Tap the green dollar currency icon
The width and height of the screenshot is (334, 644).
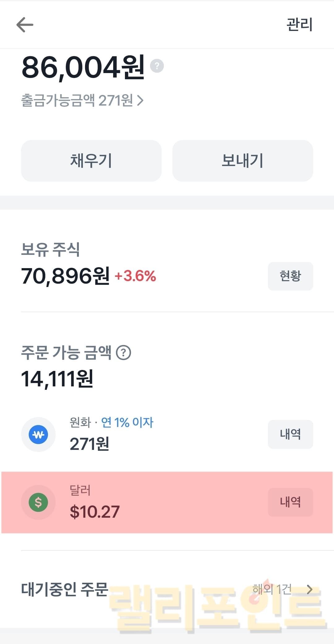(38, 502)
